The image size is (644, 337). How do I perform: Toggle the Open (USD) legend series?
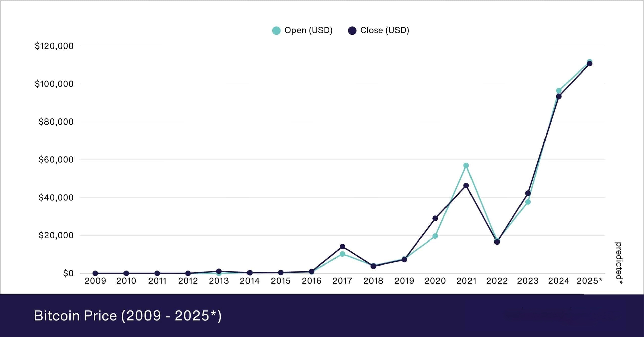coord(308,30)
